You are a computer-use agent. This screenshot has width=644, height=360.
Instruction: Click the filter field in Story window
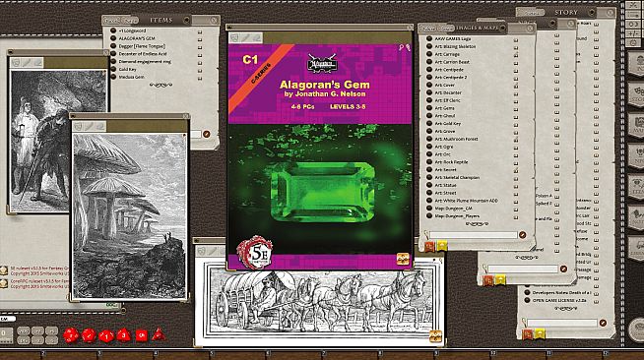coord(562,323)
